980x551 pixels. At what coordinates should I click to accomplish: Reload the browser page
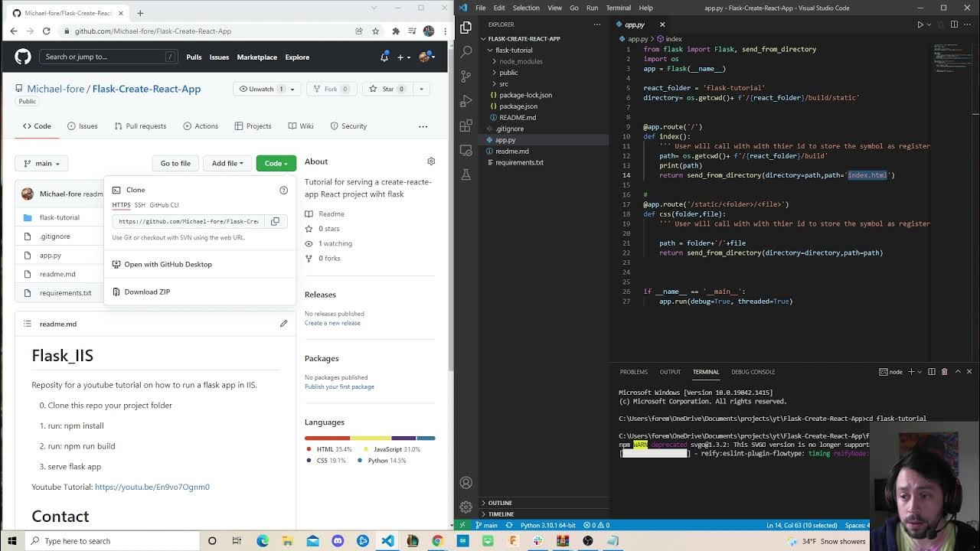[47, 31]
